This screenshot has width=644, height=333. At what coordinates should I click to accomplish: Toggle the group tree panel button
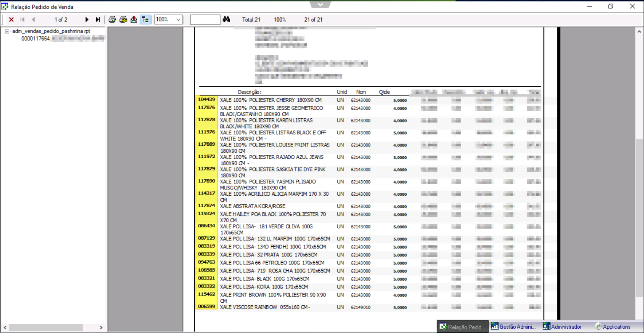pyautogui.click(x=145, y=19)
